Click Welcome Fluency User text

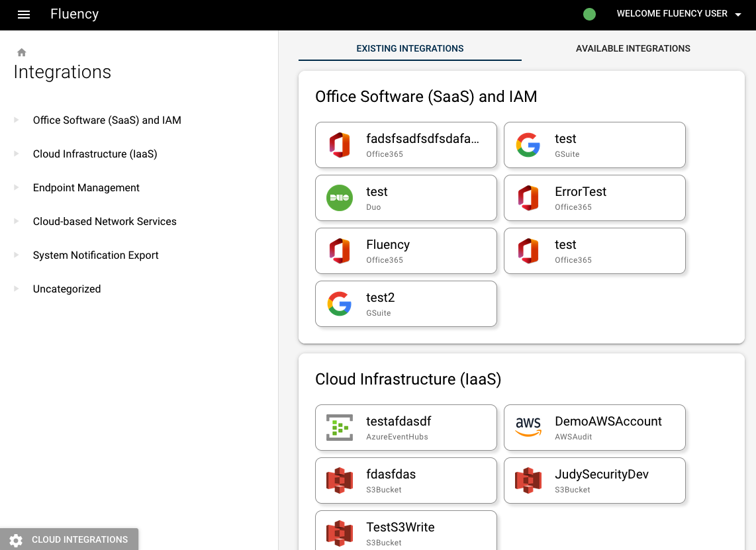(x=672, y=13)
